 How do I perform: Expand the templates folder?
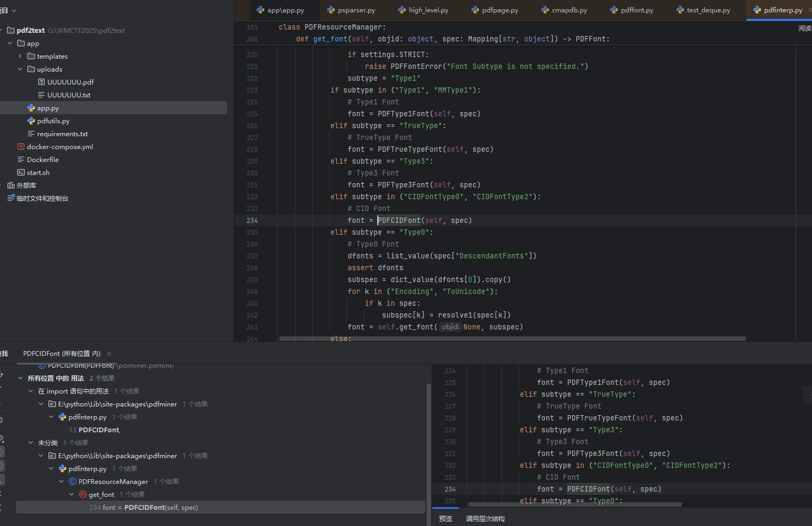(x=20, y=56)
